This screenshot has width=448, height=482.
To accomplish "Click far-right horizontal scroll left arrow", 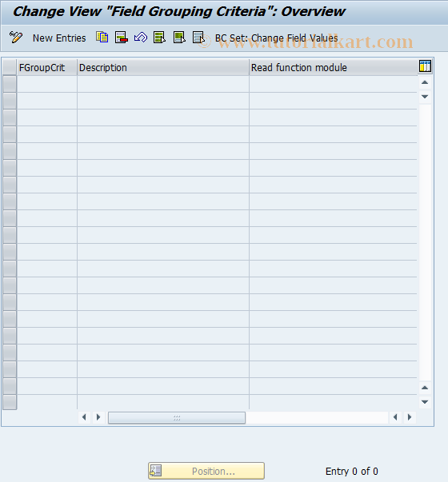I will click(395, 417).
